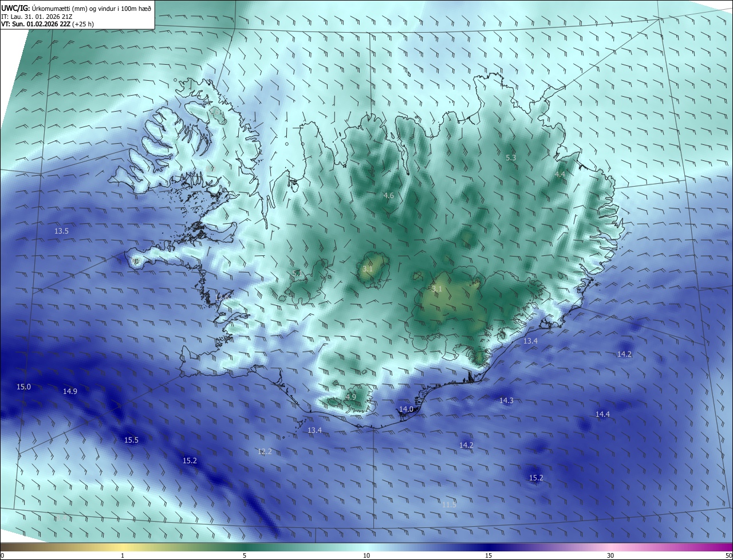Screen dimensions: 733x560
Task: Click the legend tick label 10
Action: (x=366, y=556)
